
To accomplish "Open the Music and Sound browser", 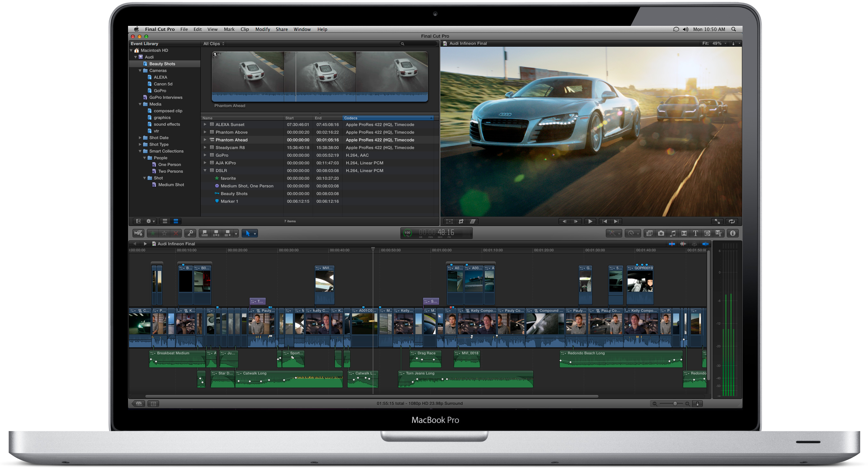I will [672, 233].
